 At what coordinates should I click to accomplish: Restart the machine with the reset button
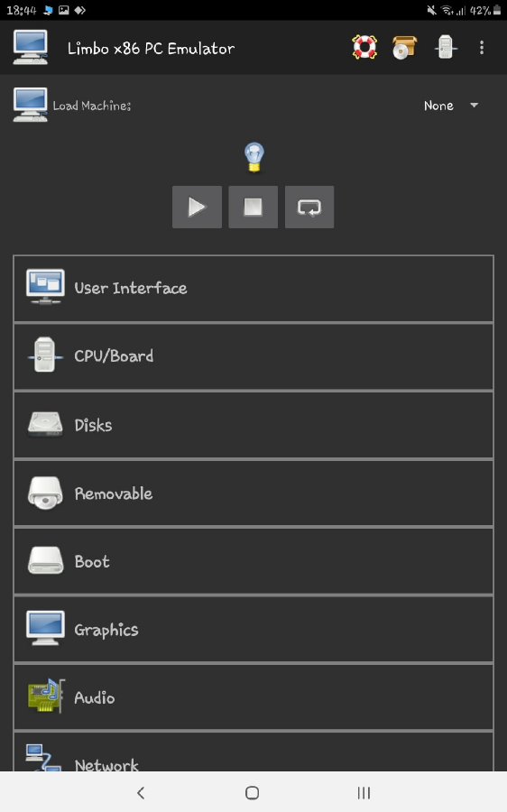pyautogui.click(x=309, y=208)
